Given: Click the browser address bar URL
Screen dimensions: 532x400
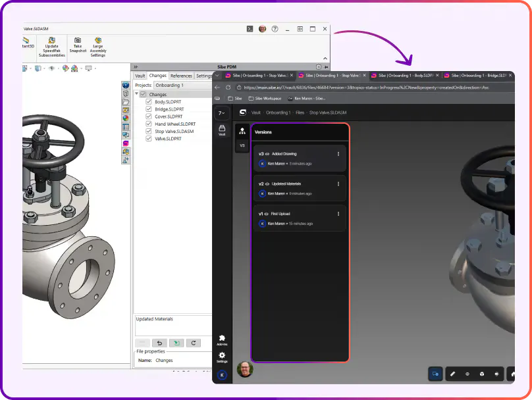Looking at the screenshot, I should (x=367, y=87).
